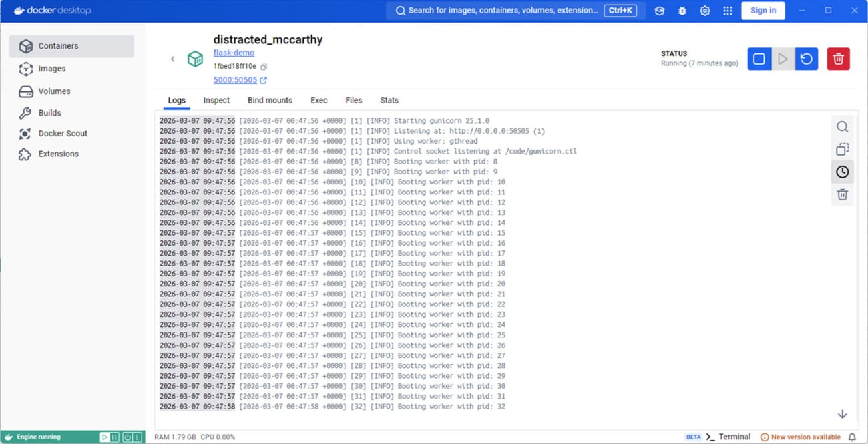
Task: Clear the log terminal with the trash icon
Action: click(x=842, y=195)
